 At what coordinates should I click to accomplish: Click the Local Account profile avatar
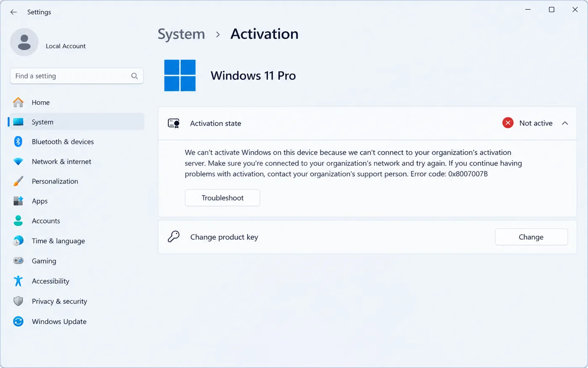point(24,42)
